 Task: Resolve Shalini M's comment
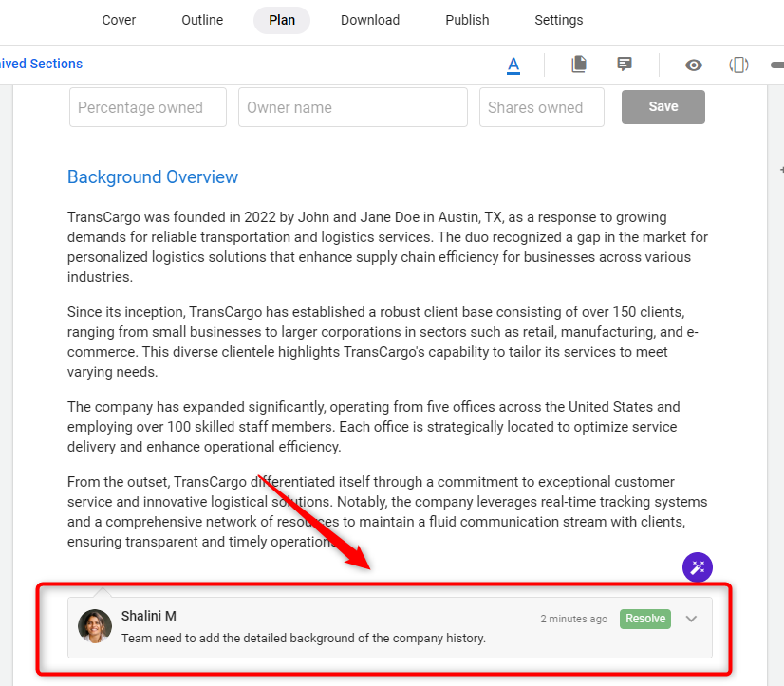point(645,619)
